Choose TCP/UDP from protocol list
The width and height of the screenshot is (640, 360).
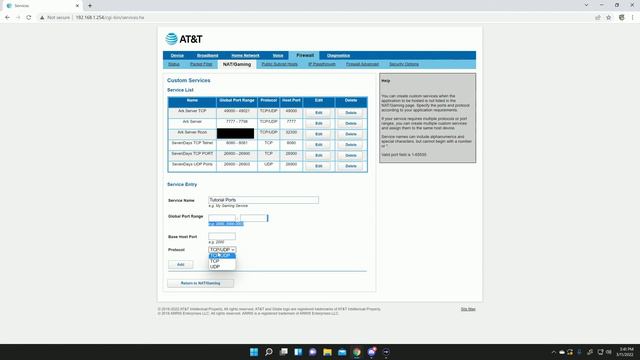[222, 256]
